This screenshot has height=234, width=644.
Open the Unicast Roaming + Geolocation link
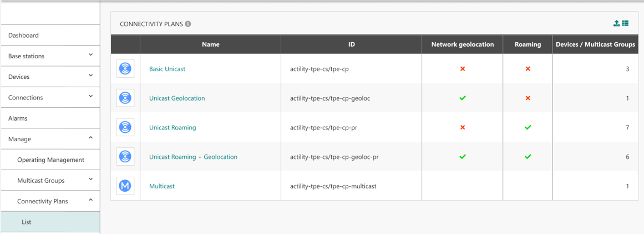(x=193, y=157)
